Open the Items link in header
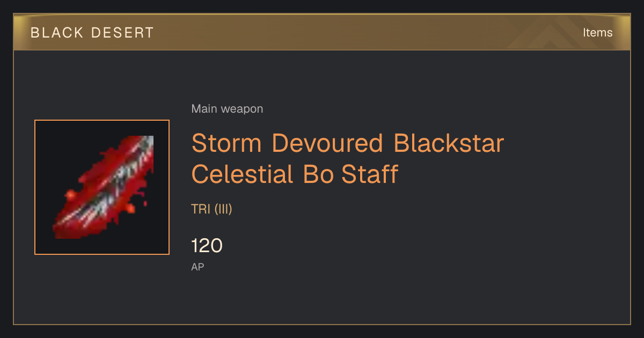Image resolution: width=644 pixels, height=338 pixels. pos(597,32)
